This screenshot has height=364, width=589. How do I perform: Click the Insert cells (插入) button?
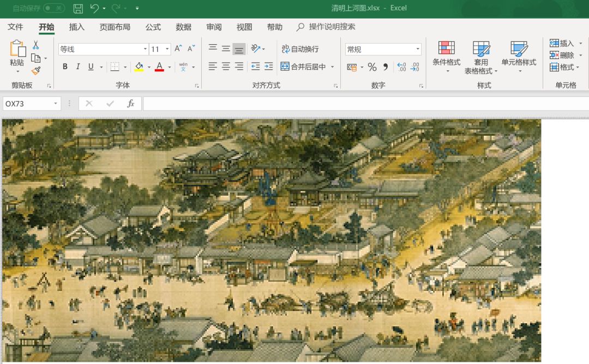point(562,43)
